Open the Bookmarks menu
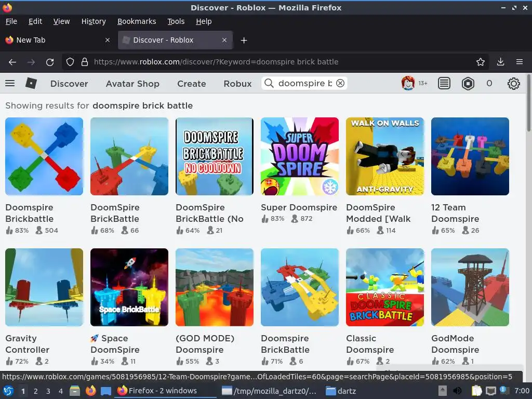Image resolution: width=532 pixels, height=399 pixels. pos(137,21)
